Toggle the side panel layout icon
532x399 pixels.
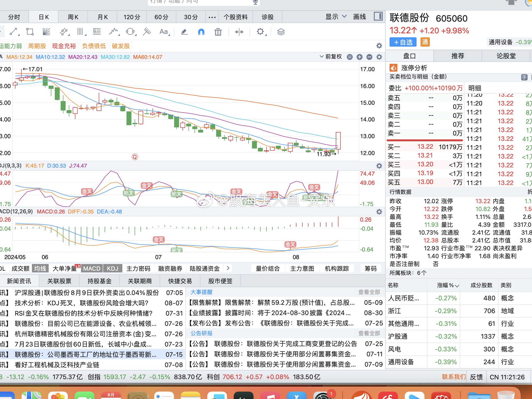click(378, 17)
